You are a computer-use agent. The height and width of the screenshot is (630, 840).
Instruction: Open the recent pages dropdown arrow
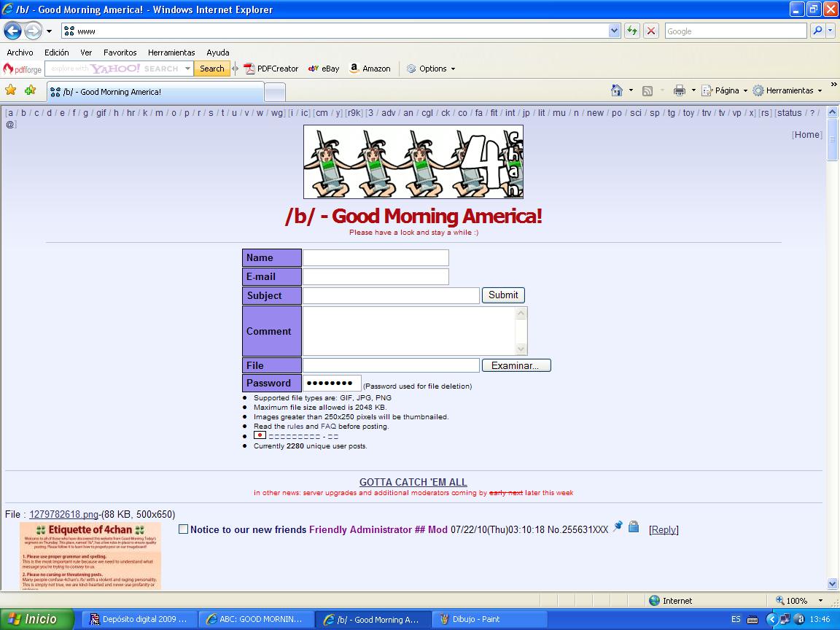[x=50, y=31]
